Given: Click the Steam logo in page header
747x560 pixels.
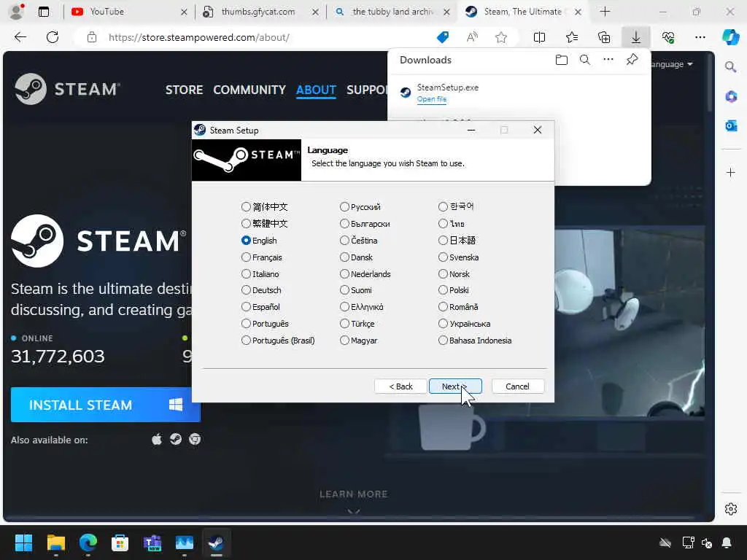Looking at the screenshot, I should point(67,89).
